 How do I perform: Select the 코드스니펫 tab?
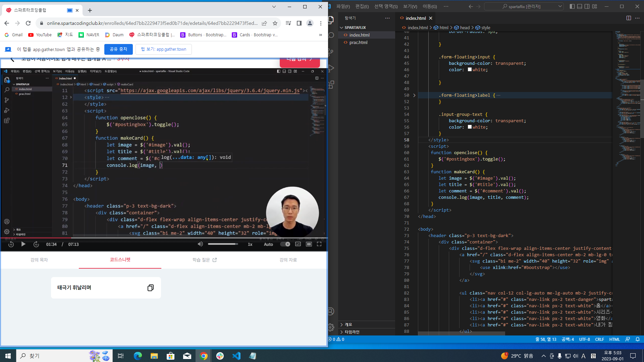[x=120, y=260]
